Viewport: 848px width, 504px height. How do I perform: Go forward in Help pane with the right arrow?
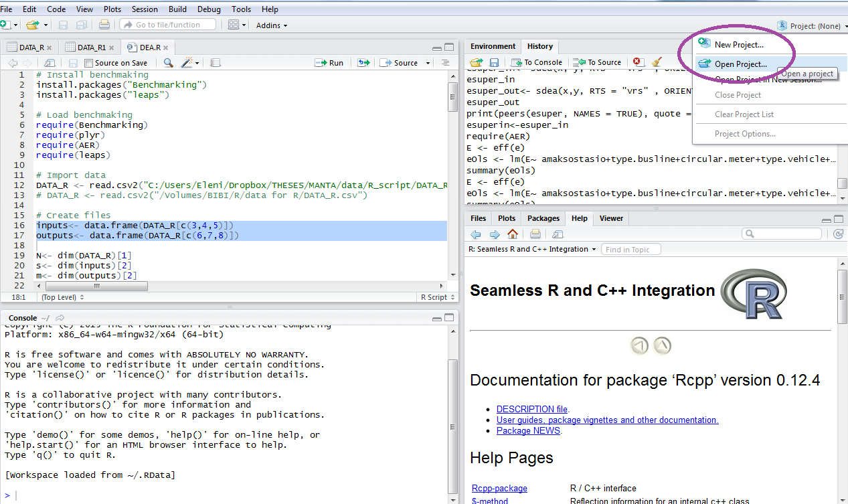point(495,234)
